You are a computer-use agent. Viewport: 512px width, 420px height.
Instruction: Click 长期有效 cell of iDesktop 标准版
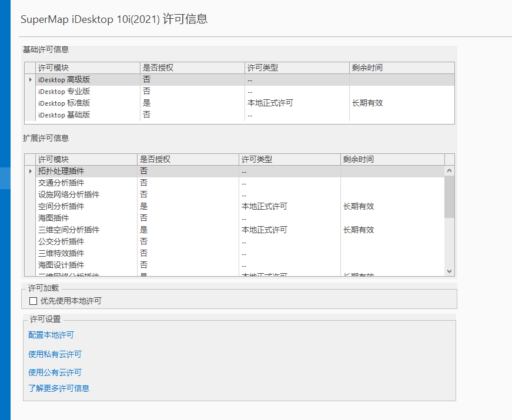coord(401,103)
